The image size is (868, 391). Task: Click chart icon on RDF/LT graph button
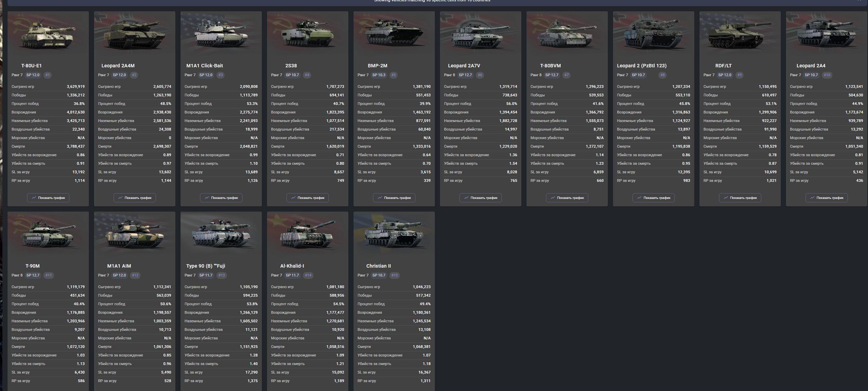(x=726, y=198)
